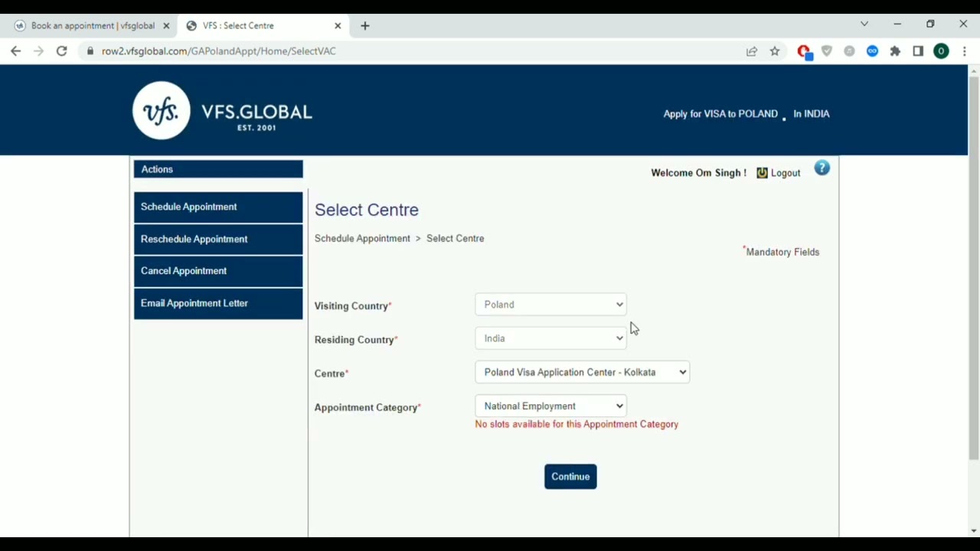
Task: Switch to 'VFS : Select Centre' tab
Action: pos(263,25)
